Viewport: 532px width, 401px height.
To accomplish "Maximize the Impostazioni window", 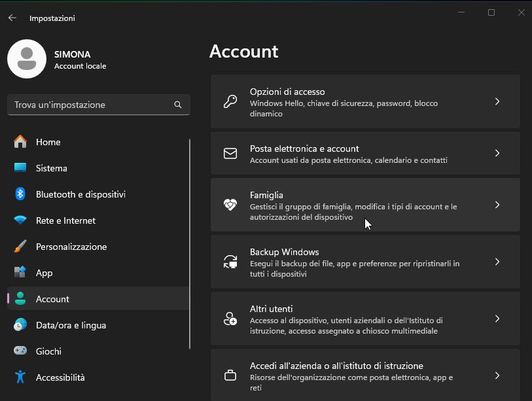I will (x=491, y=12).
